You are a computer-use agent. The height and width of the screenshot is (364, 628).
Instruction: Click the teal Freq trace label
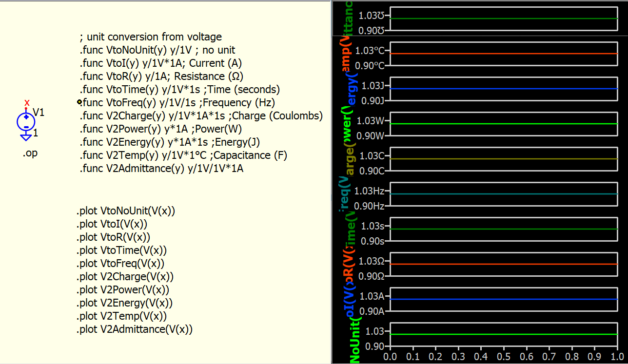(344, 193)
